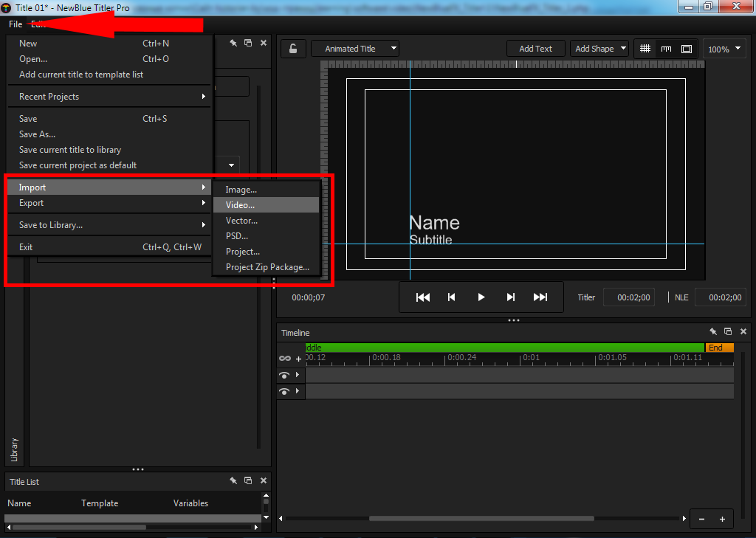Pin the Timeline panel
This screenshot has height=538, width=756.
tap(713, 332)
